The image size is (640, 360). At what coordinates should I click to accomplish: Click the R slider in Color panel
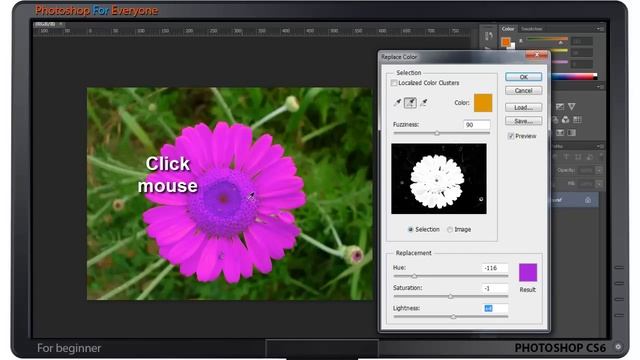pos(547,40)
